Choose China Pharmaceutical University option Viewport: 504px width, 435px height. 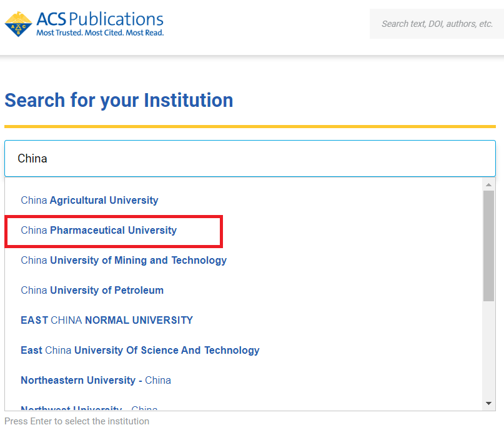tap(99, 231)
